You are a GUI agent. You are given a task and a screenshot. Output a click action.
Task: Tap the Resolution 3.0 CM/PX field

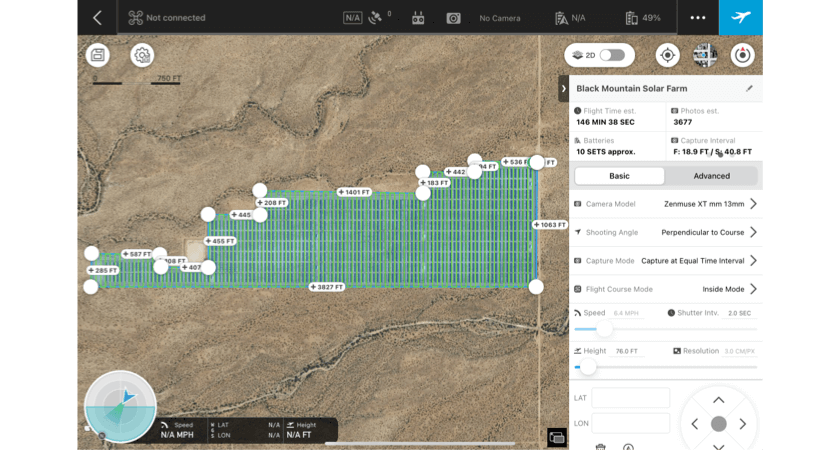click(x=739, y=351)
